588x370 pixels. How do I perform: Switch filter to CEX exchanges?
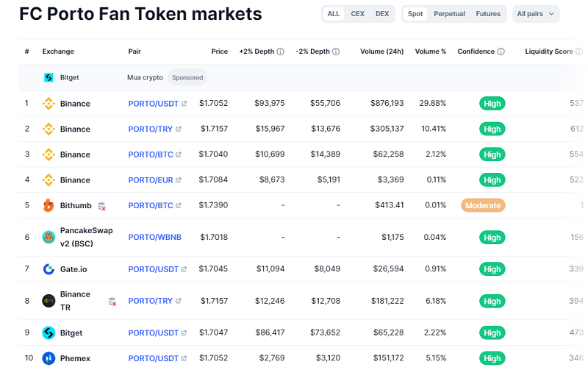coord(357,14)
